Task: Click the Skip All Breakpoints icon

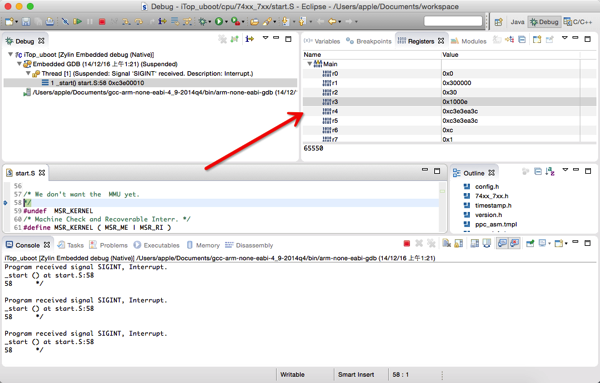Action: click(65, 22)
